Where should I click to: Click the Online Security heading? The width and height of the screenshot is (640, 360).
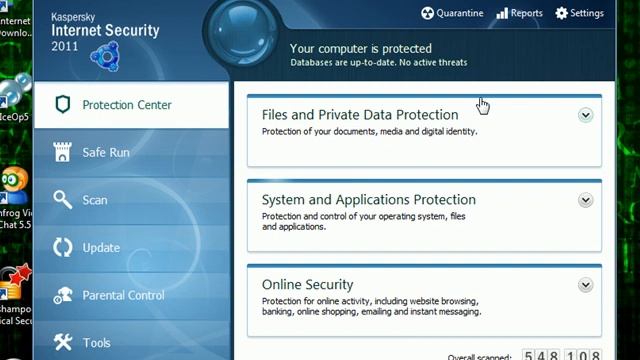click(x=307, y=284)
